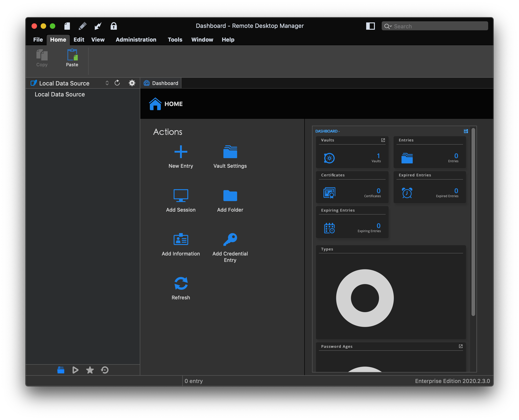Open the Window menu

tap(202, 40)
